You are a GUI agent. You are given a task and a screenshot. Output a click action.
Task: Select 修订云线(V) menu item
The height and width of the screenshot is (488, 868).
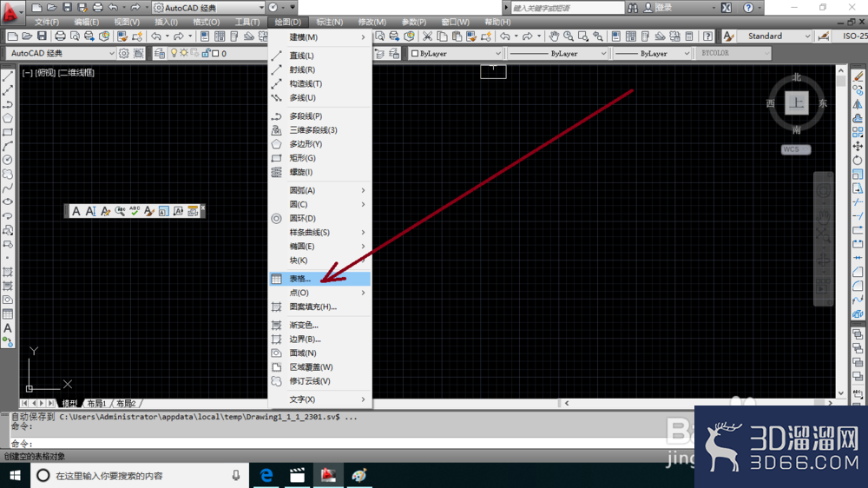pos(320,381)
